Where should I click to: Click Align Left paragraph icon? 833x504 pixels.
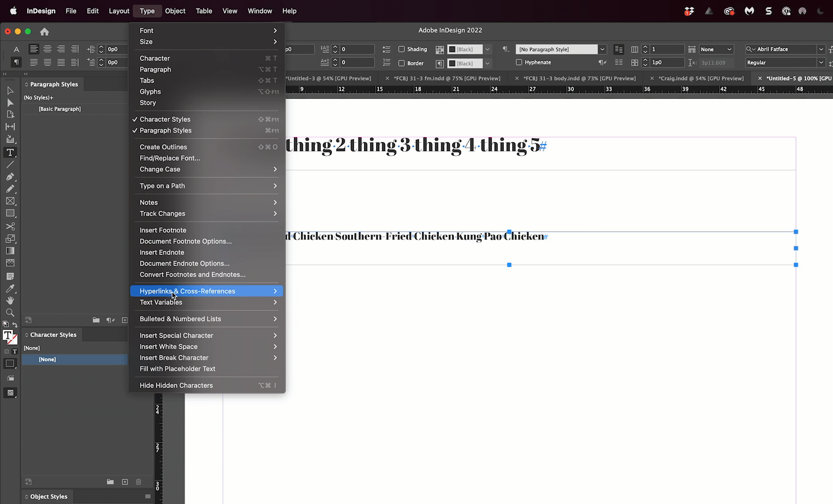coord(34,49)
